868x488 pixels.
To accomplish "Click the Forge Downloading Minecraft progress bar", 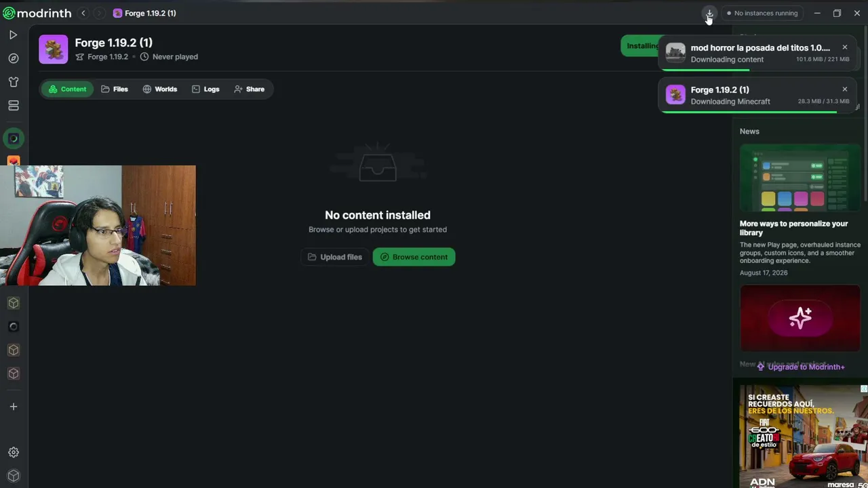I will click(758, 112).
